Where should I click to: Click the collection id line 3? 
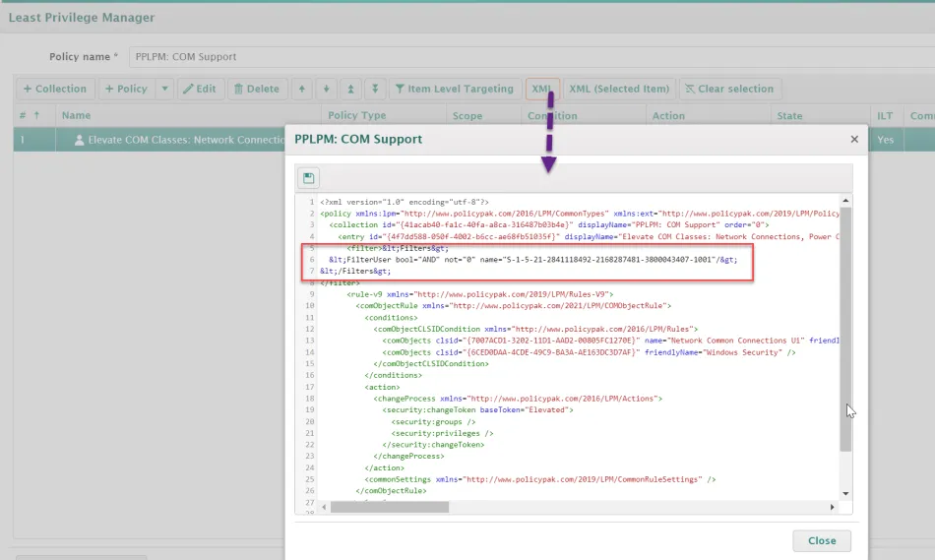tap(549, 224)
